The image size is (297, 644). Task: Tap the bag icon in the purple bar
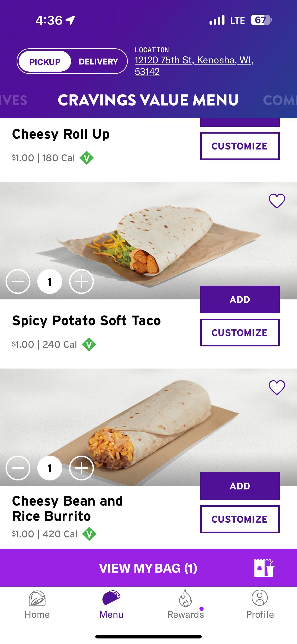(x=264, y=568)
